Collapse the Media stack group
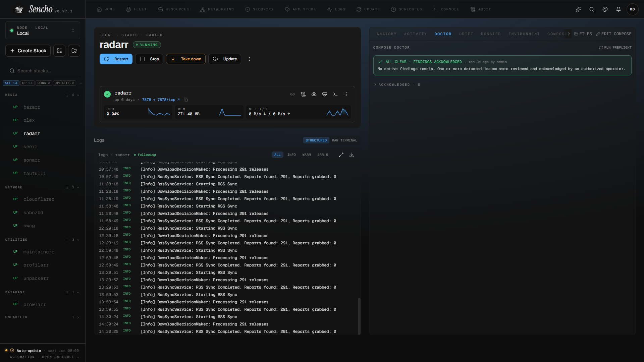Image resolution: width=644 pixels, height=362 pixels. point(78,95)
